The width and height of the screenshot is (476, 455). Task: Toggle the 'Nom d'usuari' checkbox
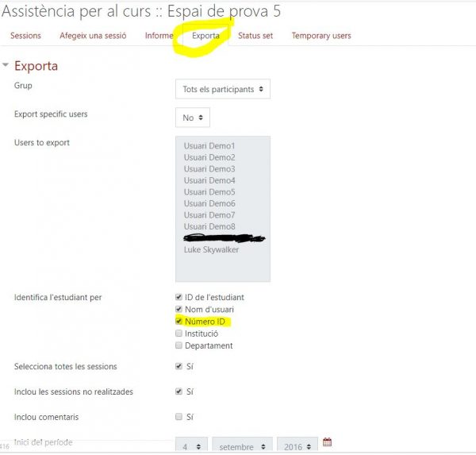pyautogui.click(x=178, y=309)
